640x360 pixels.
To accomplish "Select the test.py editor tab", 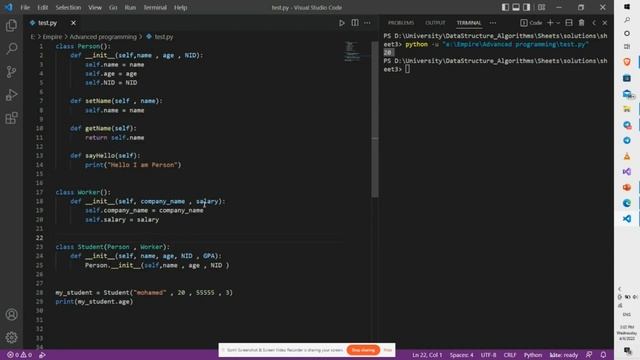I will [47, 23].
